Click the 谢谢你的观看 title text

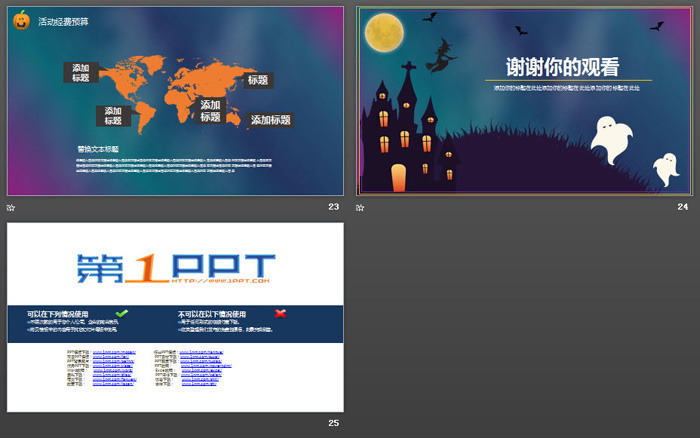tap(562, 67)
